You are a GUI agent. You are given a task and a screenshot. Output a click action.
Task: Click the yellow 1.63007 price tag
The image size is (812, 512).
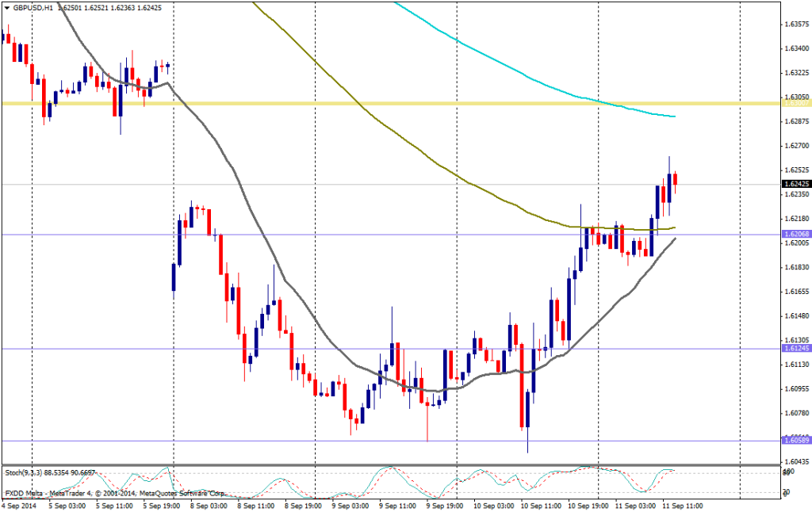tap(795, 103)
